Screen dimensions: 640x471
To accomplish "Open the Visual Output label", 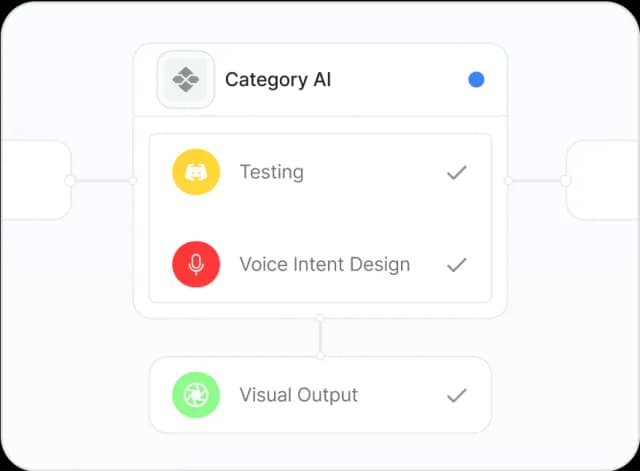I will pos(299,395).
